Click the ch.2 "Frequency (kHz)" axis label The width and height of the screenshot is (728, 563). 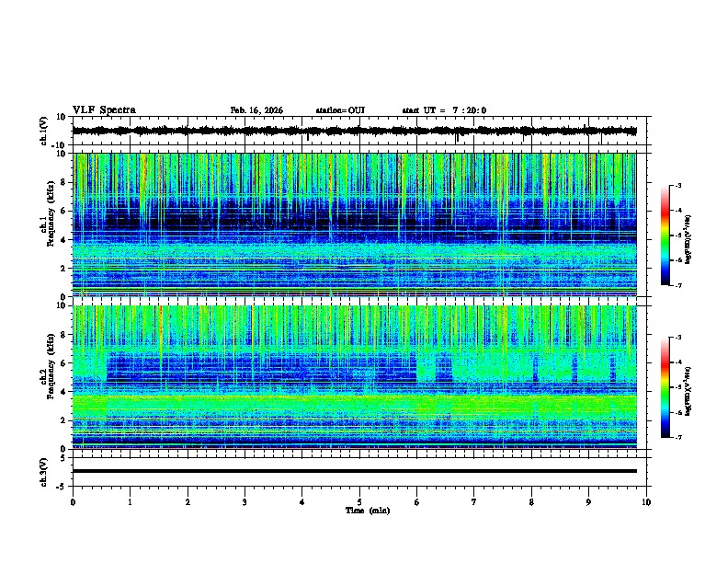[51, 366]
